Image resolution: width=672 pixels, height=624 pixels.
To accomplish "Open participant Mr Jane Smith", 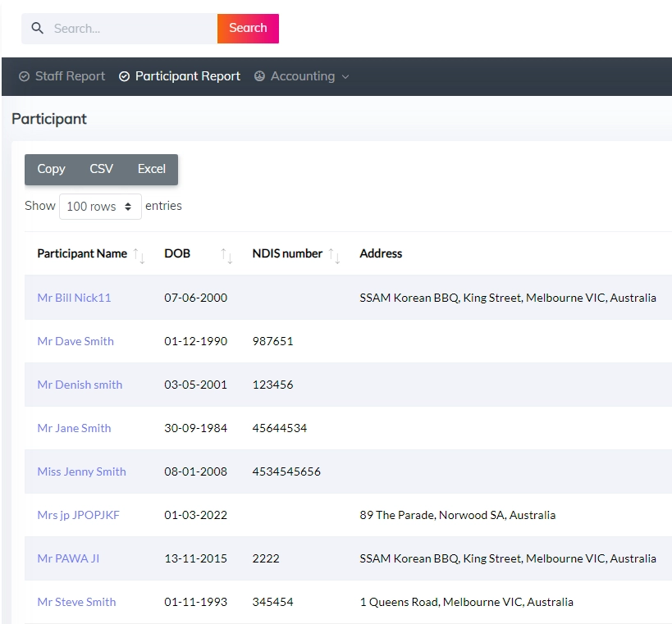I will coord(74,428).
